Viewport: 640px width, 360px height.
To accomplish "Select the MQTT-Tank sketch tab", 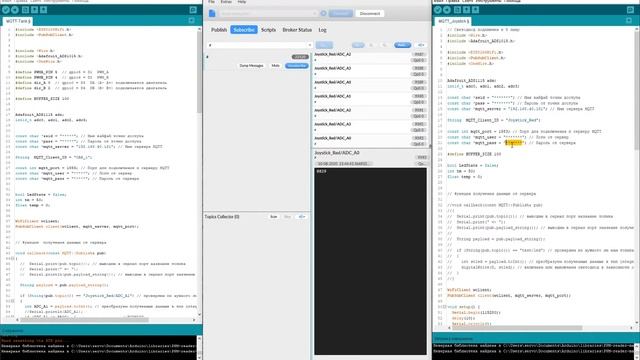I will [18, 21].
